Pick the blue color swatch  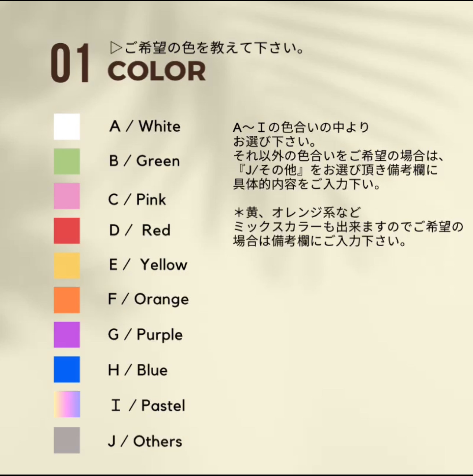pos(67,369)
